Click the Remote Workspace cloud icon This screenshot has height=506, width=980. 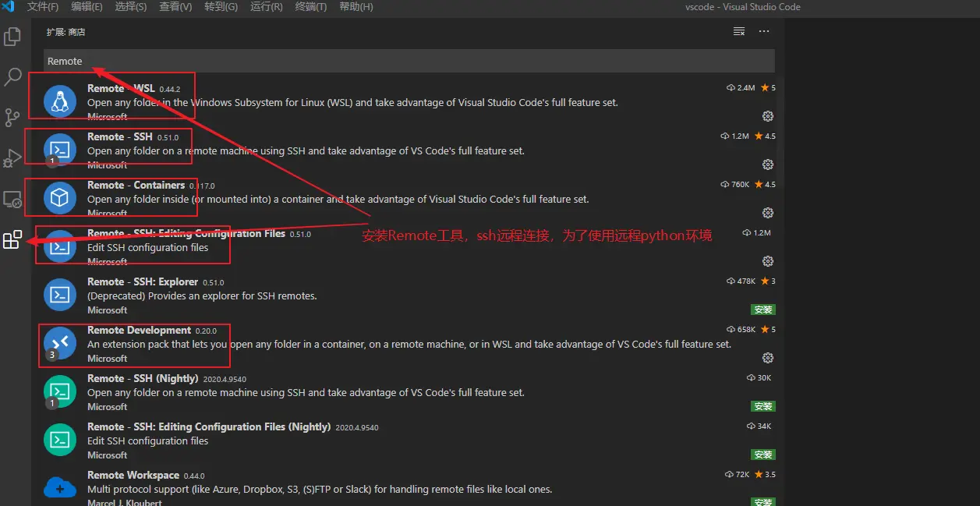(60, 489)
